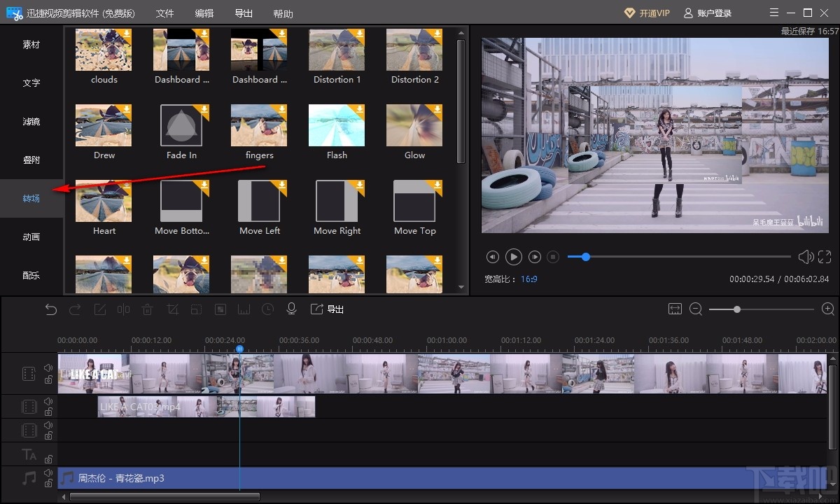Viewport: 840px width, 504px height.
Task: Play the preview video
Action: (x=513, y=257)
